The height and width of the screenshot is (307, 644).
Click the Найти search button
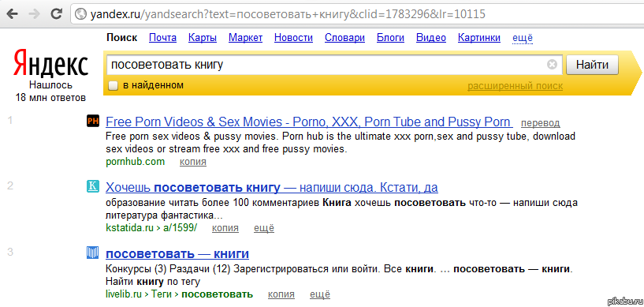point(592,65)
